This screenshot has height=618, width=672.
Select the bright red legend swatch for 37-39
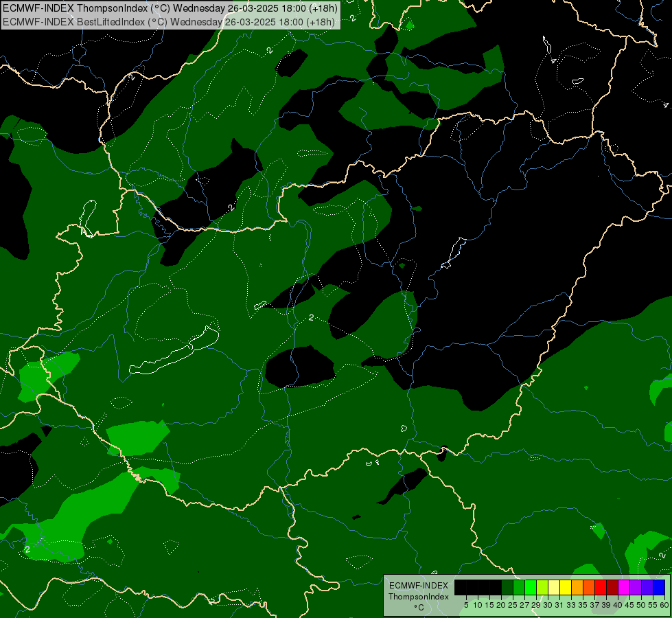pos(601,587)
